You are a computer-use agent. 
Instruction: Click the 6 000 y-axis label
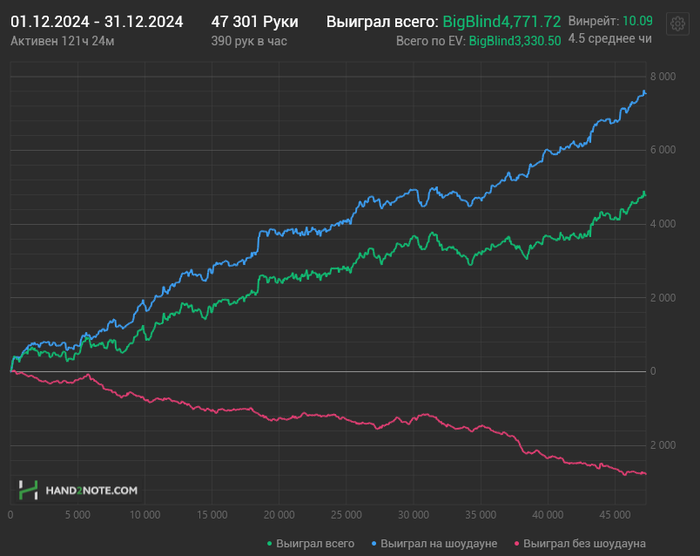pos(662,150)
